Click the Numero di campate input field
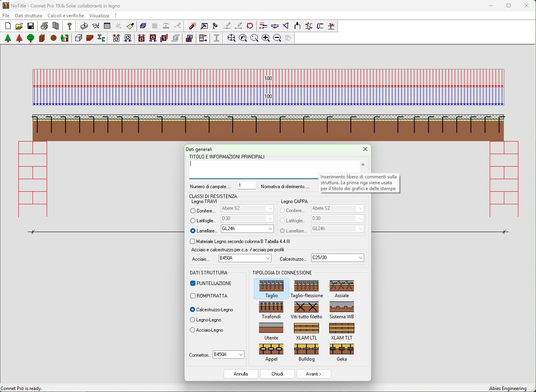The width and height of the screenshot is (536, 392). (x=247, y=186)
